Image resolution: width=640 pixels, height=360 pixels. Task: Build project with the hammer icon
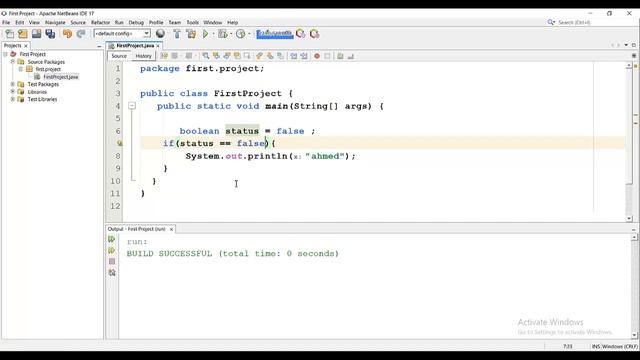pyautogui.click(x=177, y=34)
